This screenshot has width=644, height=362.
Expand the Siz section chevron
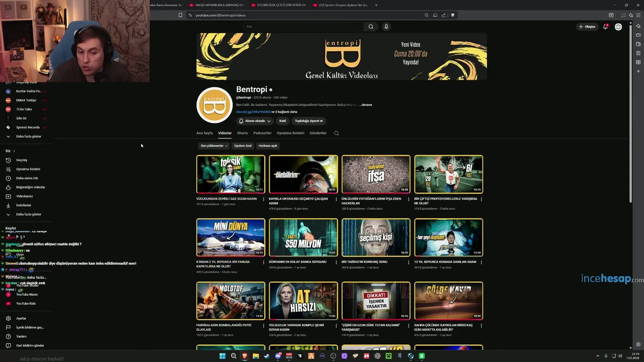tap(14, 151)
